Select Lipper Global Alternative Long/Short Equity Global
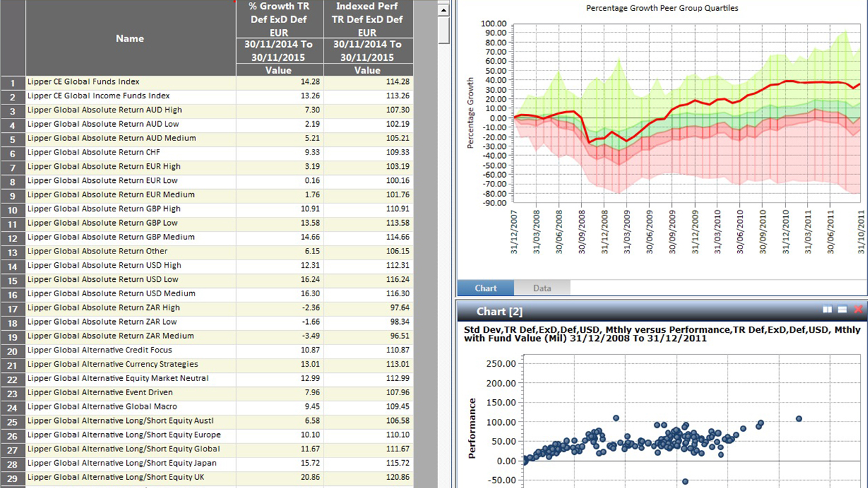Screen dimensions: 868x488 123,449
